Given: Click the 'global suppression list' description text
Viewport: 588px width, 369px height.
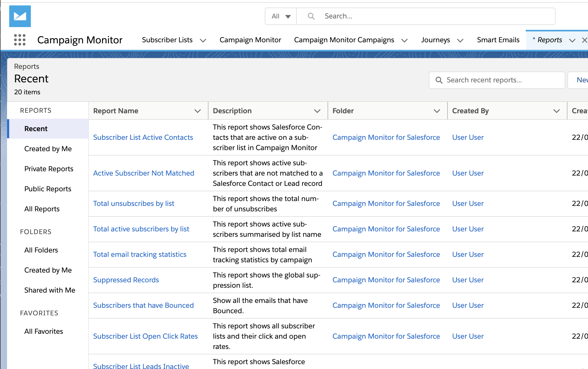Looking at the screenshot, I should tap(267, 280).
